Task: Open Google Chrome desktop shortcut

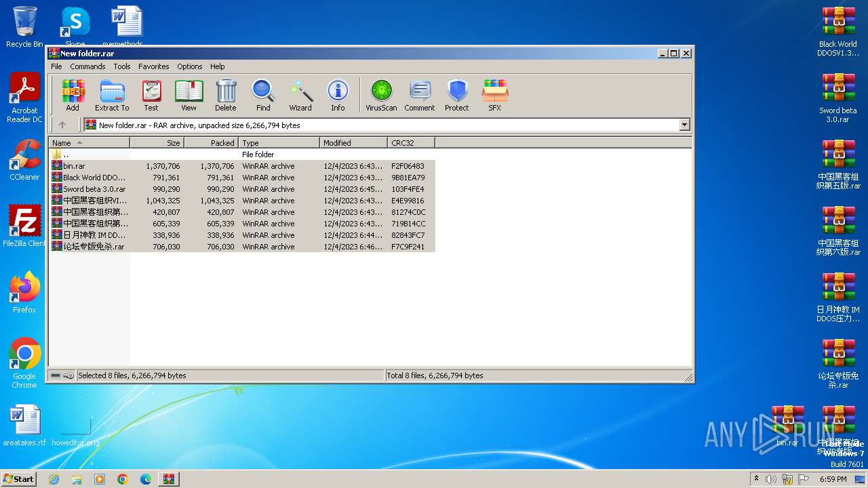Action: tap(24, 363)
